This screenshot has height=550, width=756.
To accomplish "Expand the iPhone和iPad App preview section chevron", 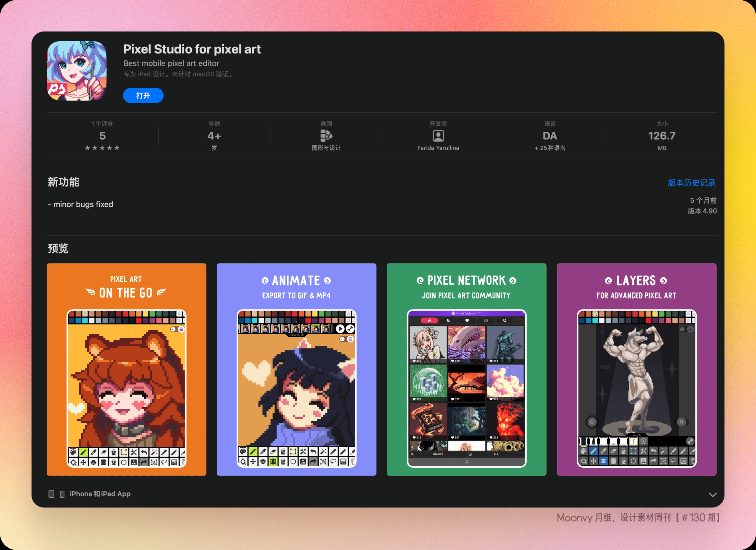I will pyautogui.click(x=713, y=495).
